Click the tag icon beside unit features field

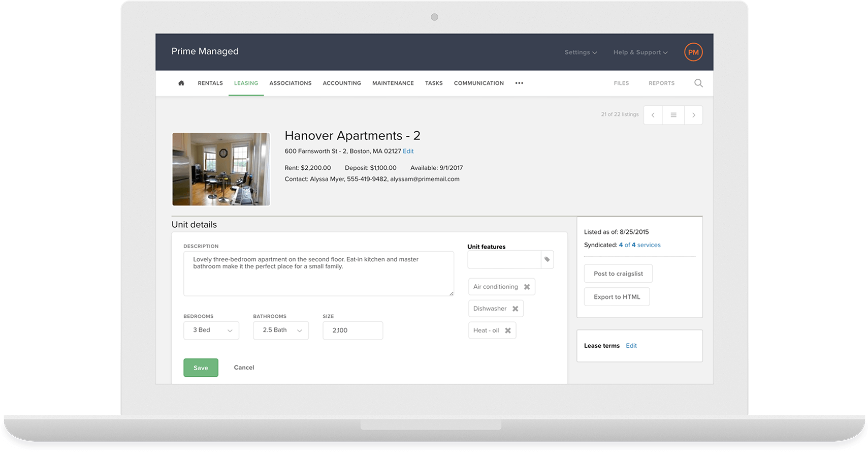coord(547,259)
